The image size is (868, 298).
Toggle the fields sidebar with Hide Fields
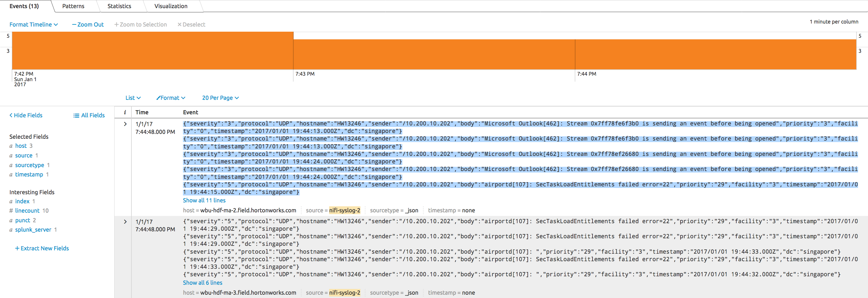click(x=26, y=115)
